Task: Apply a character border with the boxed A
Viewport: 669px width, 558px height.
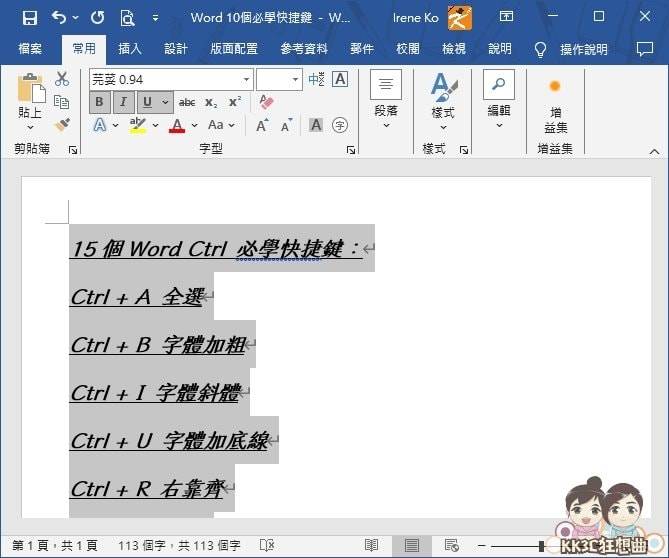Action: 340,79
